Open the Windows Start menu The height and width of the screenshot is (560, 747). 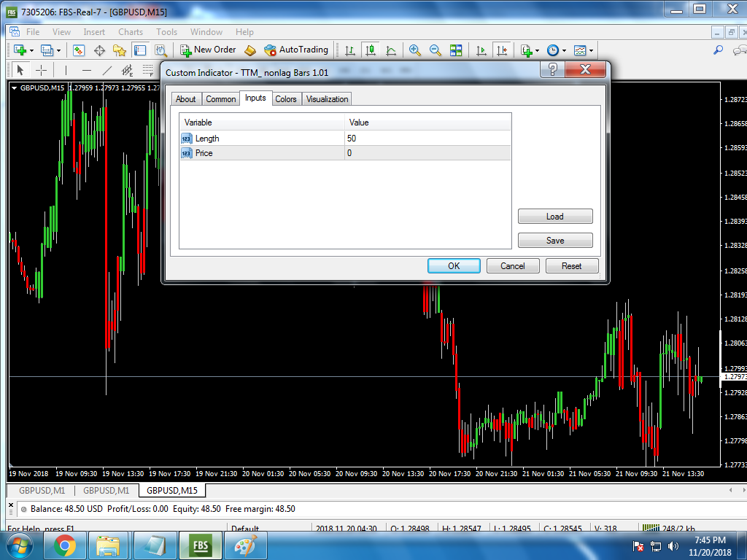point(20,545)
